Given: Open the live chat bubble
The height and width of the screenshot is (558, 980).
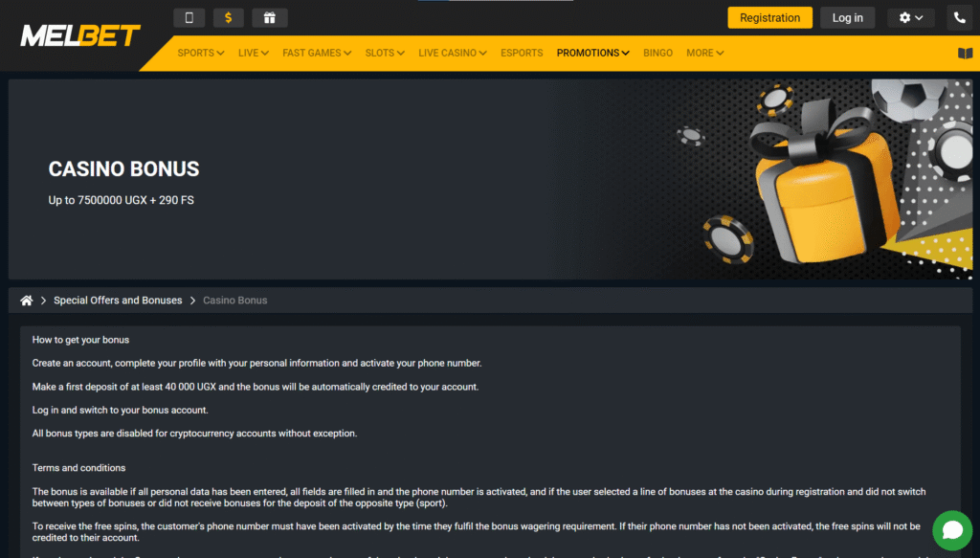Looking at the screenshot, I should pos(952,530).
